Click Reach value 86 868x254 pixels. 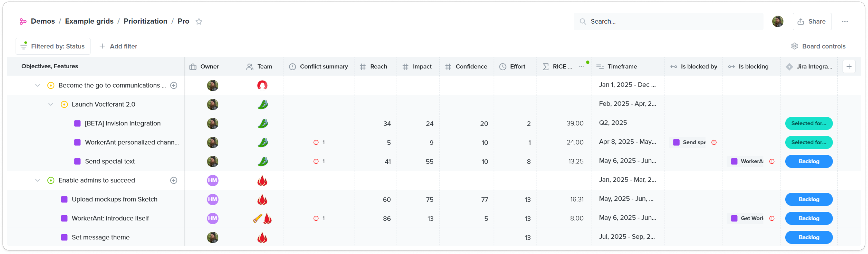(387, 218)
